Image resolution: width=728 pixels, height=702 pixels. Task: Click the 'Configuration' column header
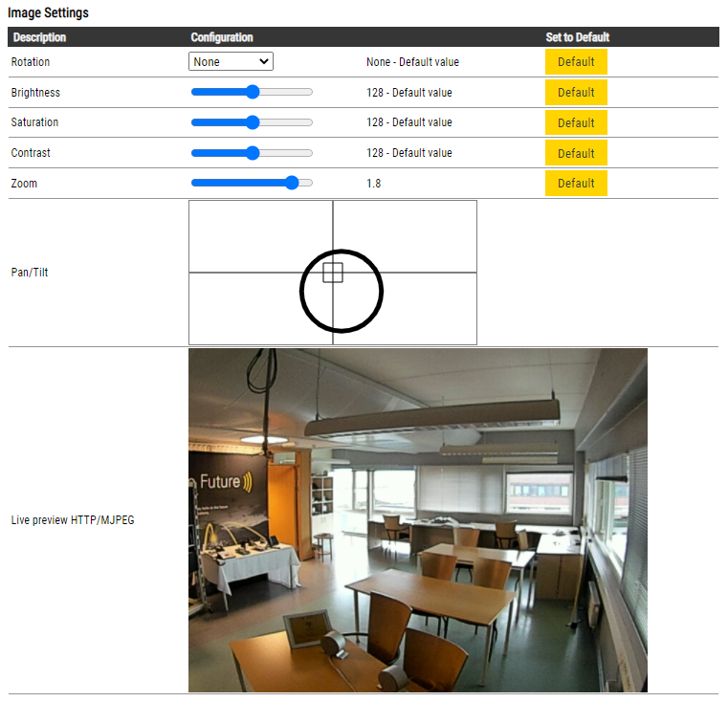(222, 37)
